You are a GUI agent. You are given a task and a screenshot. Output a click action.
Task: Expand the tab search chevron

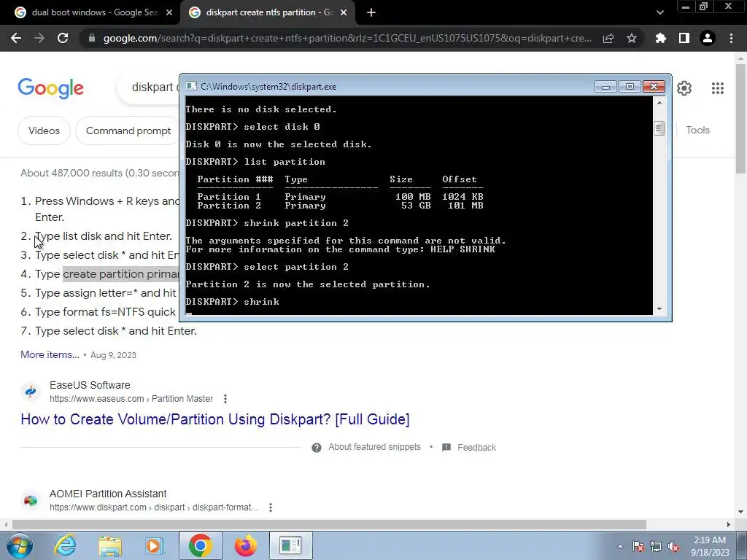[659, 13]
